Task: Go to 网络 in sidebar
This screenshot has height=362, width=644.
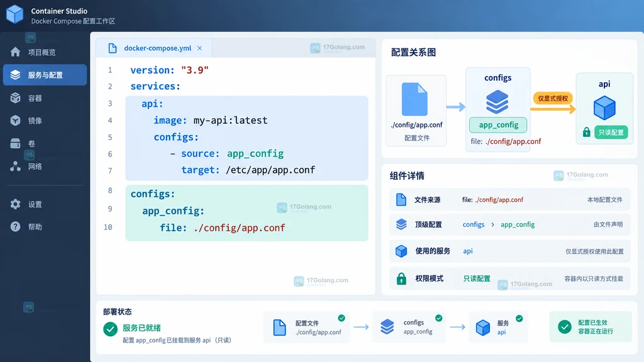Action: (35, 166)
